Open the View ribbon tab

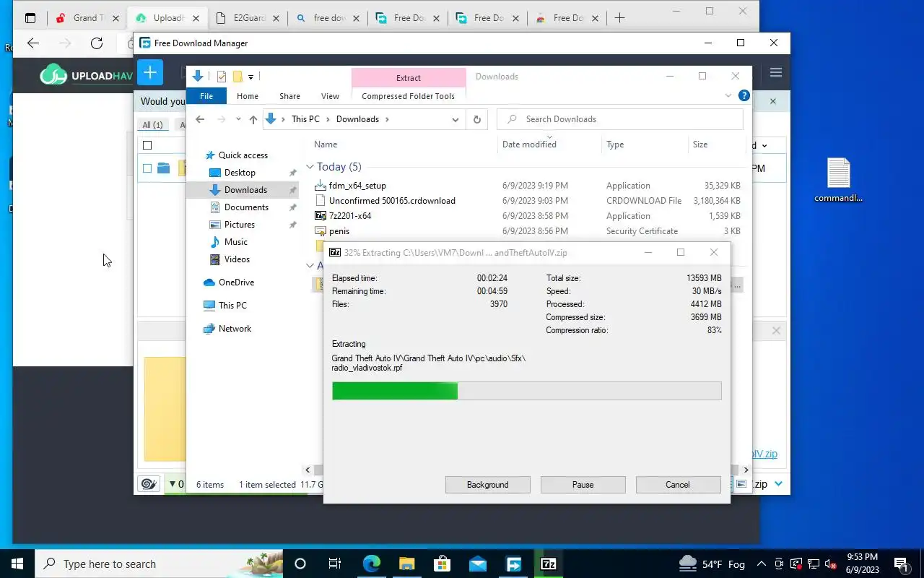(330, 96)
